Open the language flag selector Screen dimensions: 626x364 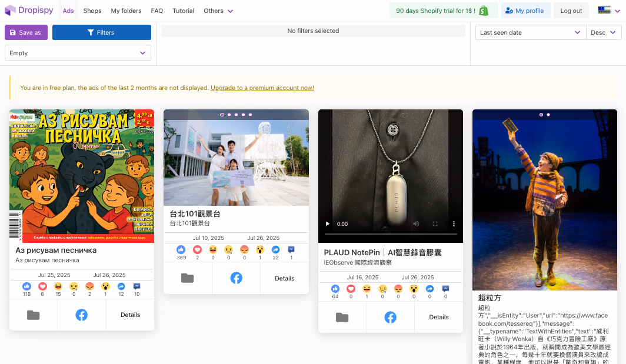pos(609,11)
